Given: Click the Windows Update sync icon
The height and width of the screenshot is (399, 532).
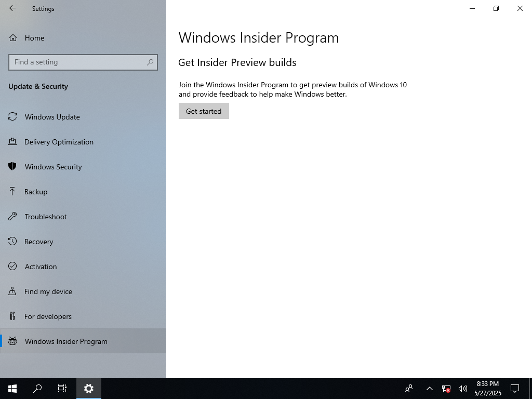Looking at the screenshot, I should click(12, 117).
